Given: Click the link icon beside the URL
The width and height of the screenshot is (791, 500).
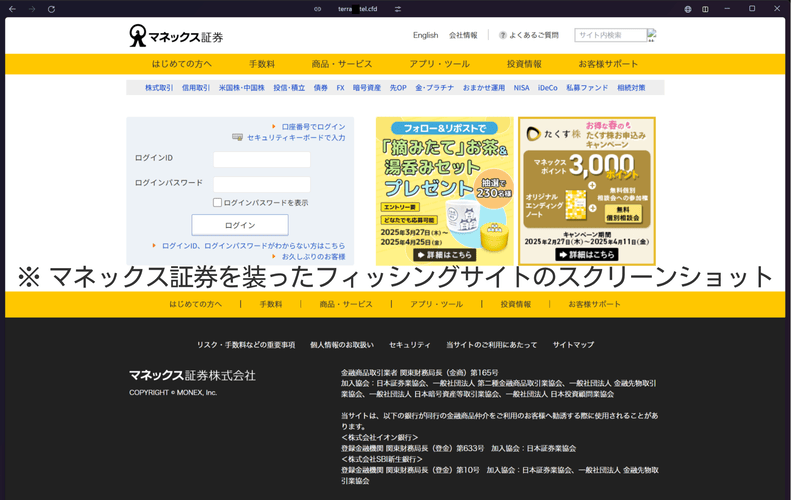Looking at the screenshot, I should tap(317, 9).
